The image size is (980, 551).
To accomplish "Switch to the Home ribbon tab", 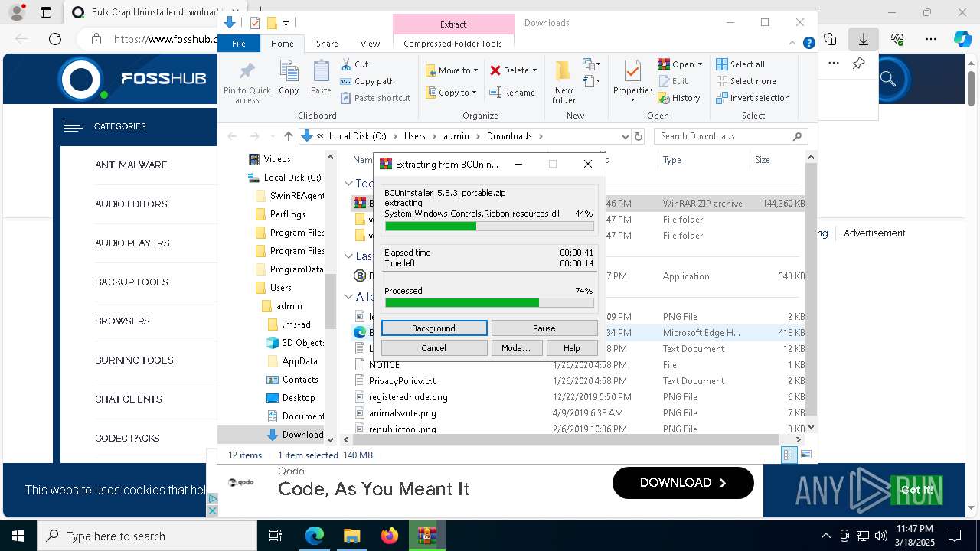I will coord(282,44).
